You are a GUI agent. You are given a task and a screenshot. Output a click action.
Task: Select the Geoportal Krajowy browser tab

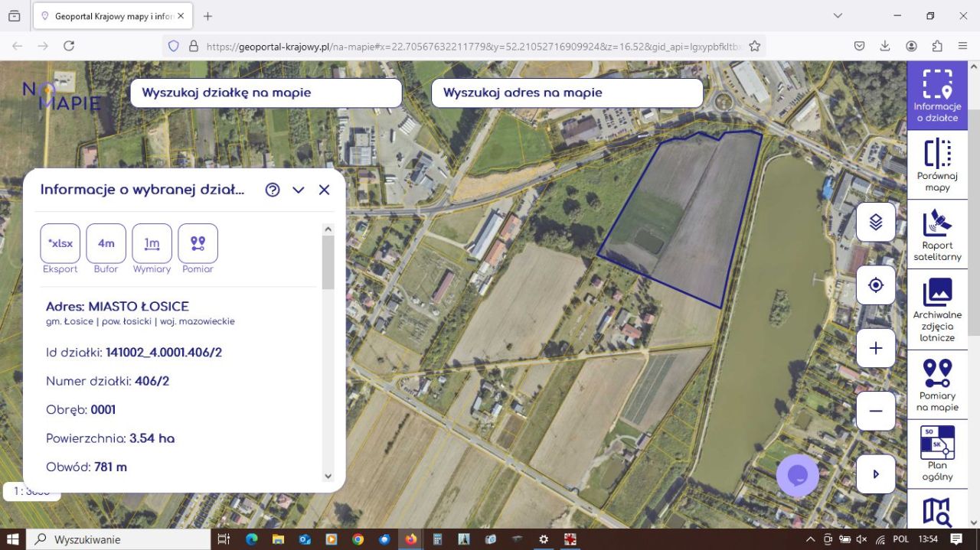[x=113, y=16]
